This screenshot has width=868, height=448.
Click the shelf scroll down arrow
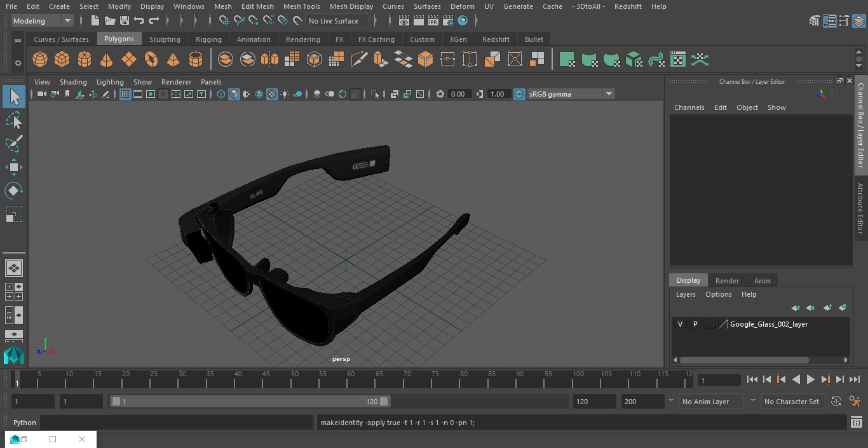[859, 65]
